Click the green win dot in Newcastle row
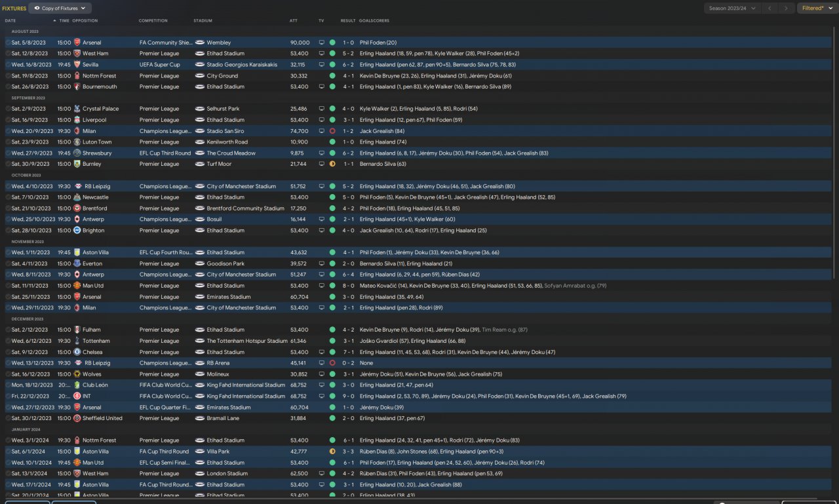The width and height of the screenshot is (839, 504). tap(332, 197)
